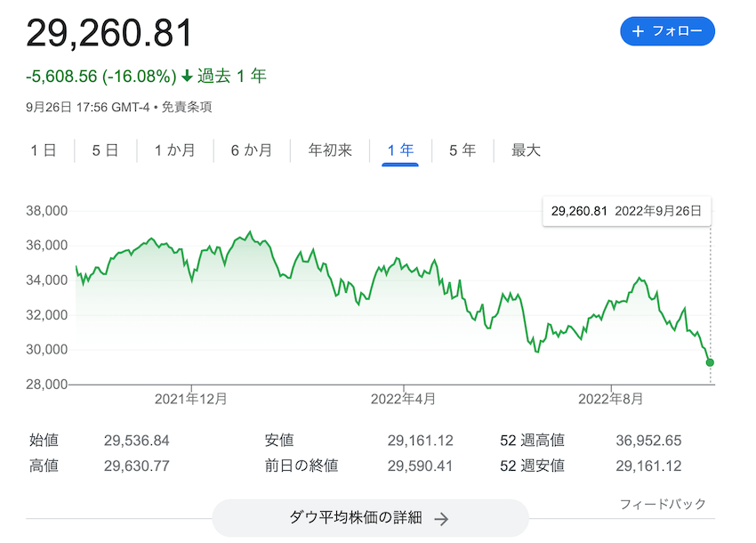Click the 32,000 y-axis label
Viewport: 756px width, 543px height.
[47, 315]
